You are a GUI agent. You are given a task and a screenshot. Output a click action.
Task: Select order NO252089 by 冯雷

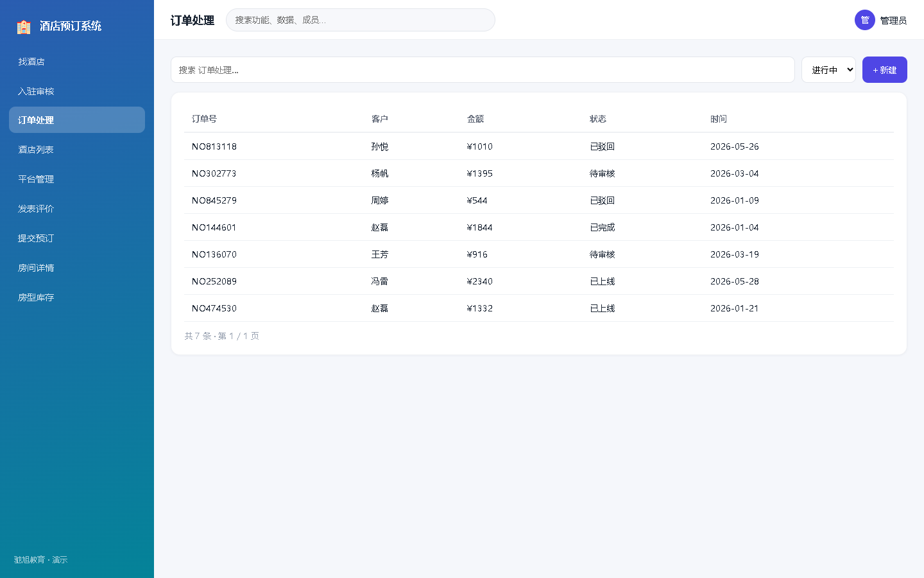click(538, 281)
